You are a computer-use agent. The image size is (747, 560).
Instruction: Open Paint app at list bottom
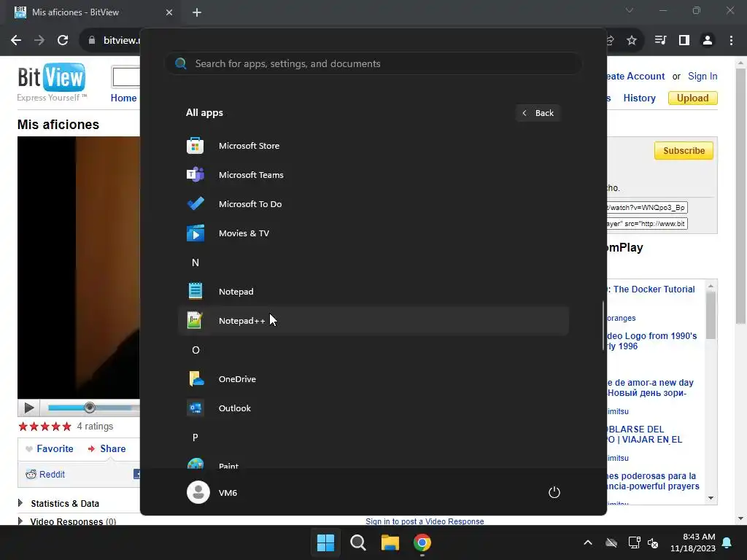click(373, 463)
